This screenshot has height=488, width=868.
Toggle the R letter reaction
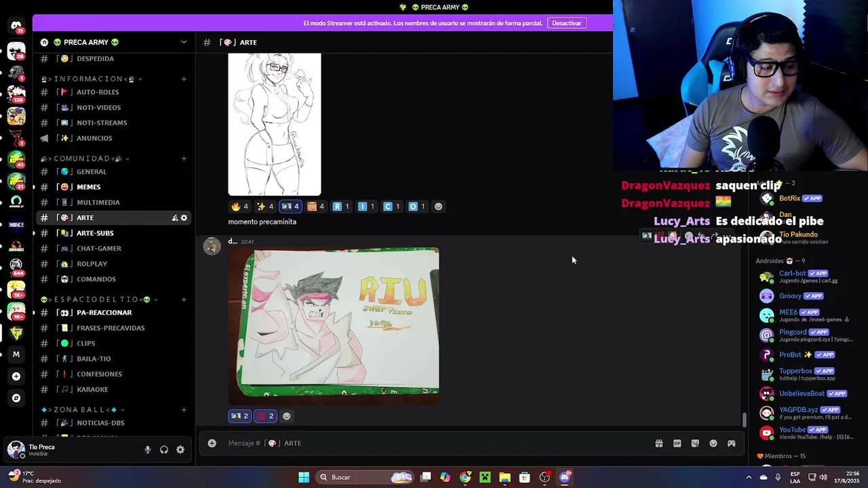[x=341, y=207]
